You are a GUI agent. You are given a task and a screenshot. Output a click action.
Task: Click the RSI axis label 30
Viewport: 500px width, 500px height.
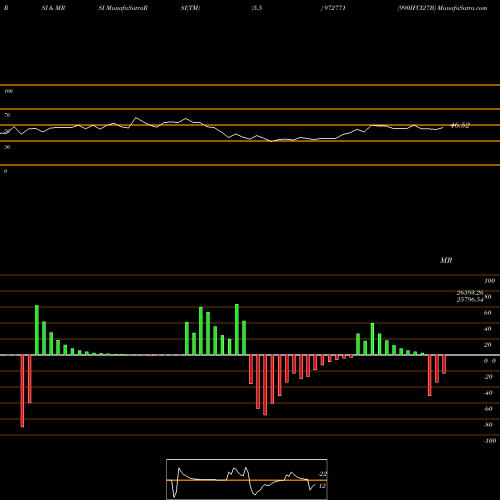[x=7, y=147]
